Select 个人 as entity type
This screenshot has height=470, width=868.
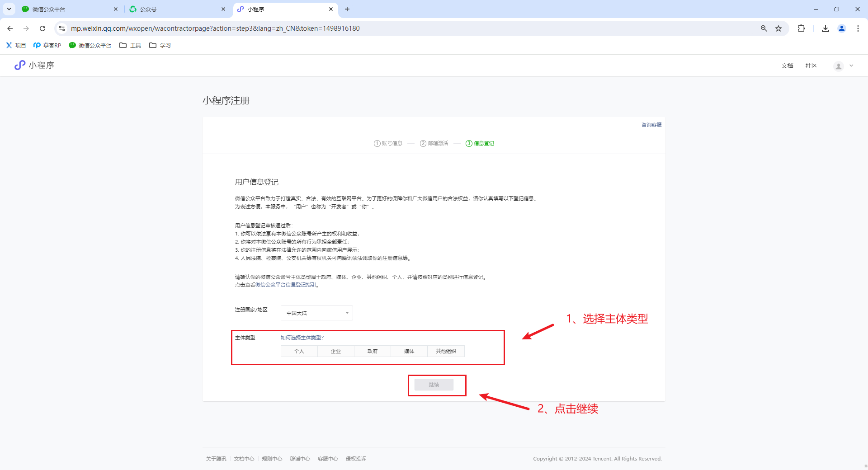coord(299,351)
